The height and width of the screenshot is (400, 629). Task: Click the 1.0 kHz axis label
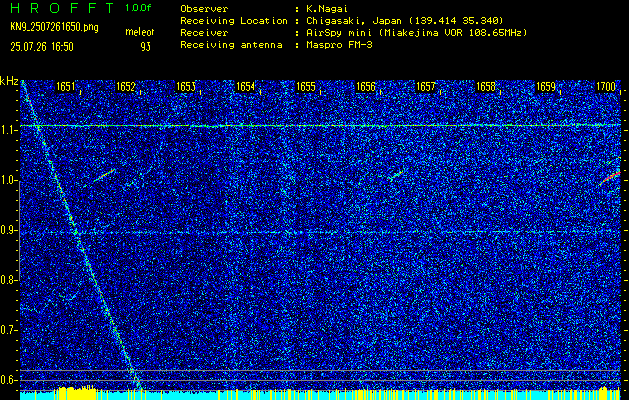click(8, 180)
